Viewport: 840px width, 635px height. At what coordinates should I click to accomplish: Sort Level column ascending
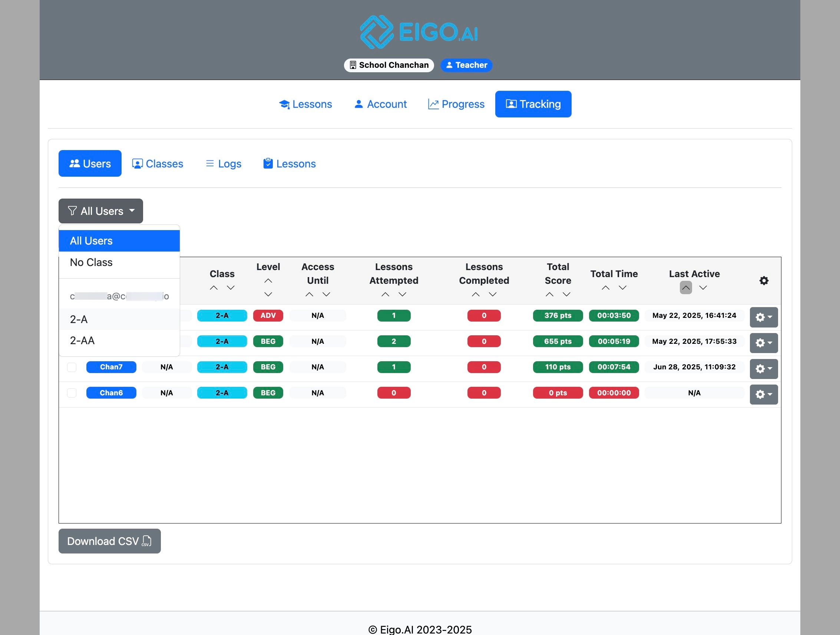click(x=268, y=281)
